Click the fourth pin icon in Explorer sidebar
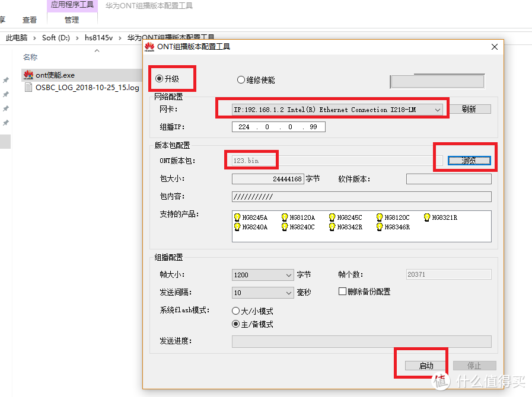Screen dimensions: 532x397 [x=6, y=123]
